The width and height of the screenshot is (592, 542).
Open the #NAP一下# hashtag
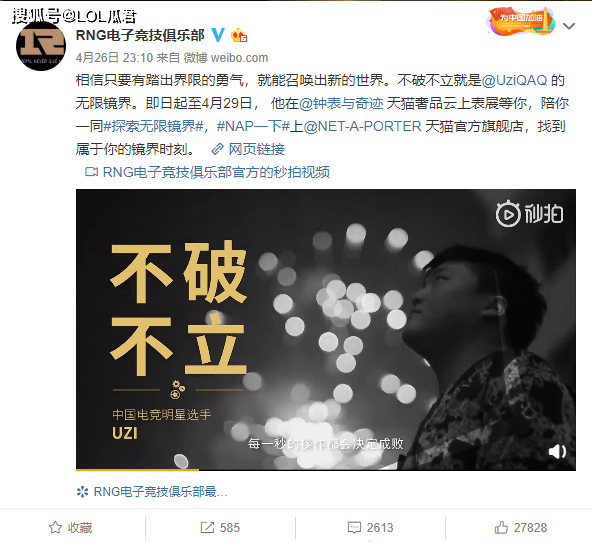[253, 126]
